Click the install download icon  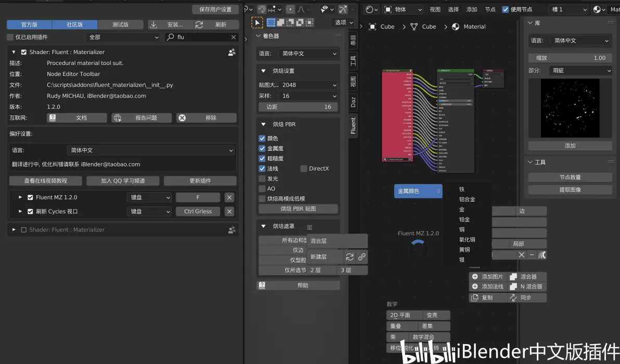pyautogui.click(x=153, y=24)
